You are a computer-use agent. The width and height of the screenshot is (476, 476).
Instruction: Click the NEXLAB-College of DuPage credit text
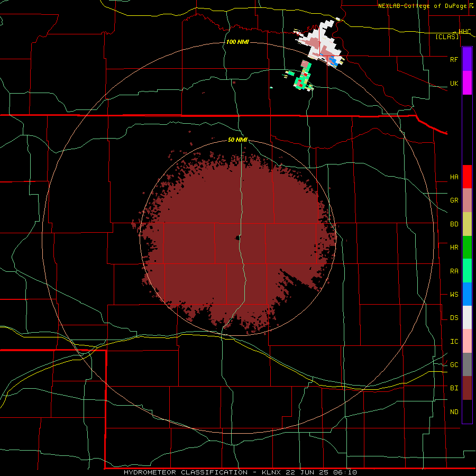pos(422,6)
